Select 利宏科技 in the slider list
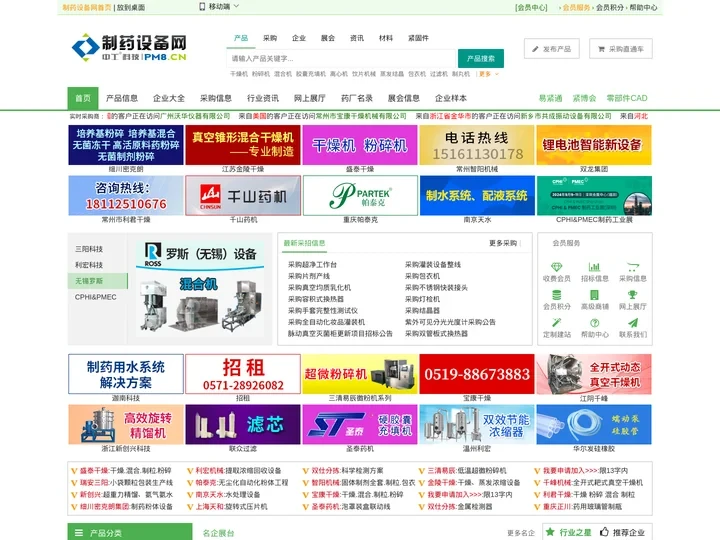 coord(89,265)
